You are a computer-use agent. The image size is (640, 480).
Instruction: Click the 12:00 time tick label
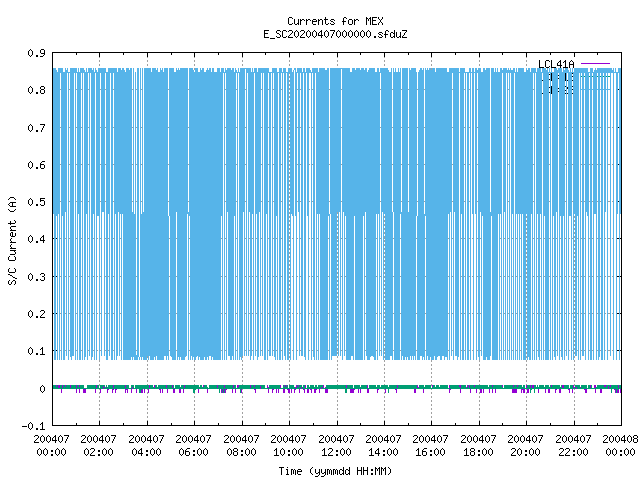coord(336,452)
